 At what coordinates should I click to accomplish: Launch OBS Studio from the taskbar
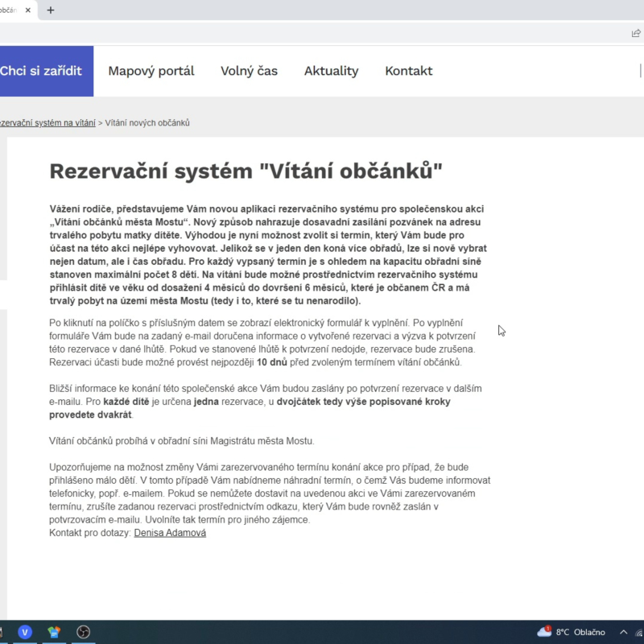[83, 634]
